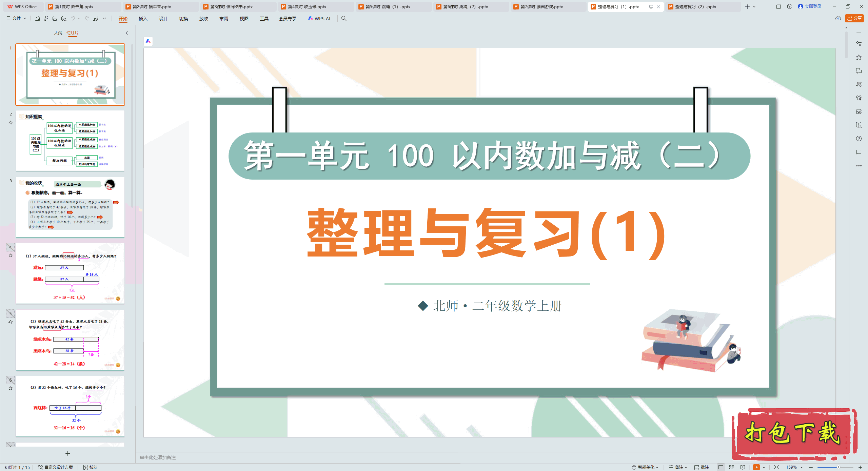Screen dimensions: 868x471
Task: Launch WPS AI from the ribbon
Action: (x=319, y=19)
